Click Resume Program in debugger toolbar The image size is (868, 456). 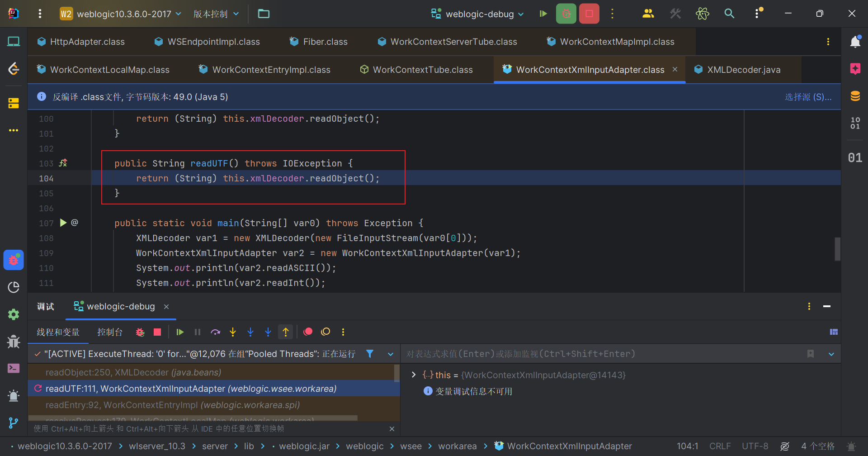[180, 332]
